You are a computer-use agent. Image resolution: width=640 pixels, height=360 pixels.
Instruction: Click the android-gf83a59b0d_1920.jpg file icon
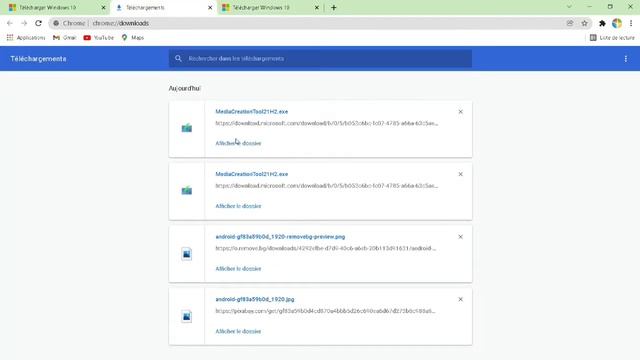pyautogui.click(x=187, y=316)
